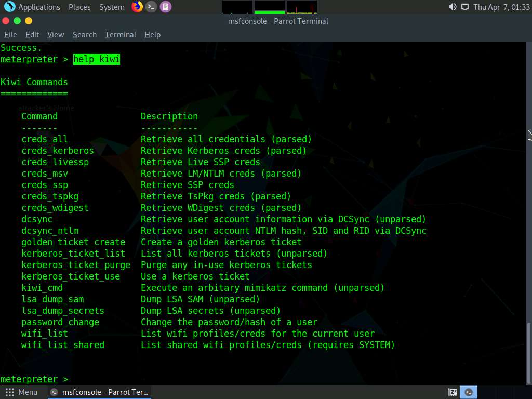532x399 pixels.
Task: Click the show desktop icon in bottom panel
Action: (453, 392)
